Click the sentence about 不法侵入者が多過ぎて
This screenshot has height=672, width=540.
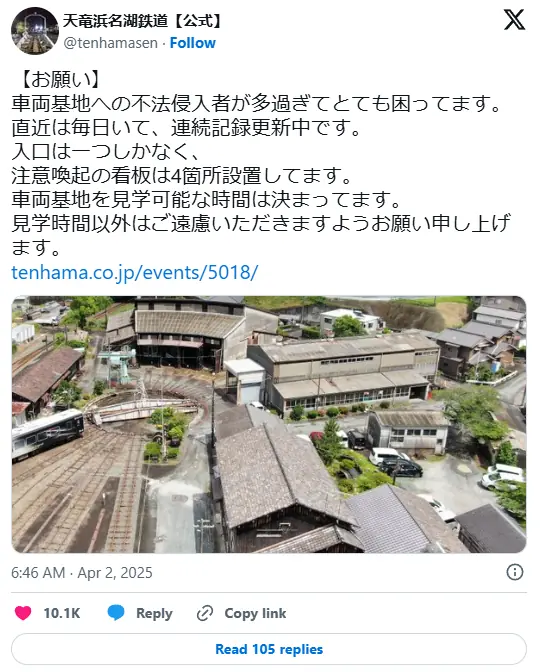256,103
